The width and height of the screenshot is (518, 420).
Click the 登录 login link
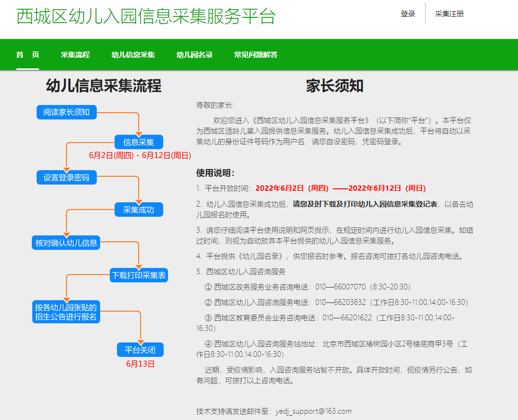click(407, 14)
